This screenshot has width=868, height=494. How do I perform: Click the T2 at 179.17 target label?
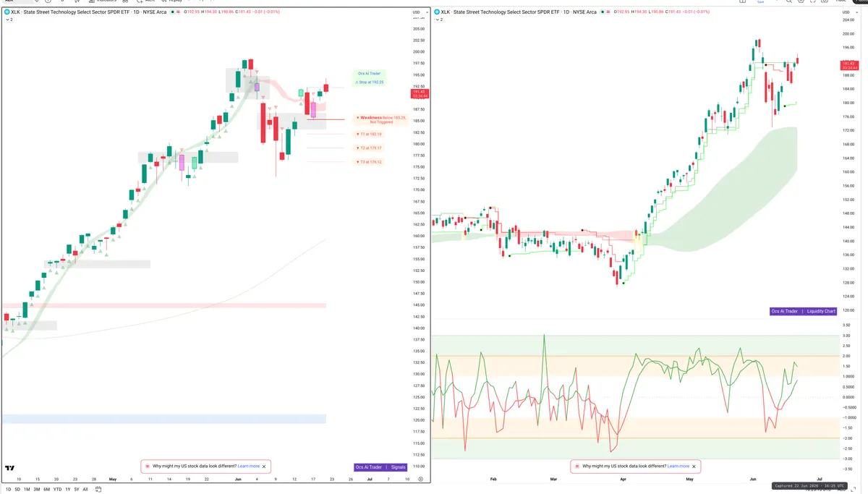(x=369, y=148)
